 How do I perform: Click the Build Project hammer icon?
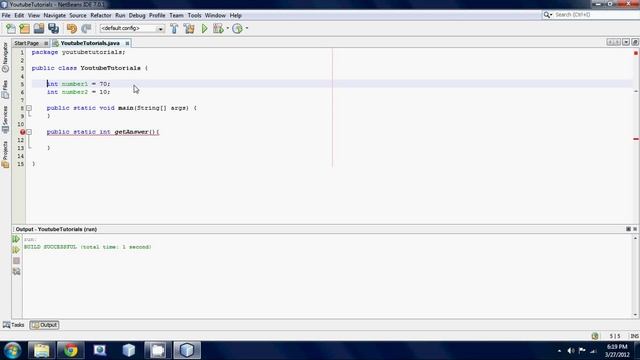pyautogui.click(x=174, y=29)
